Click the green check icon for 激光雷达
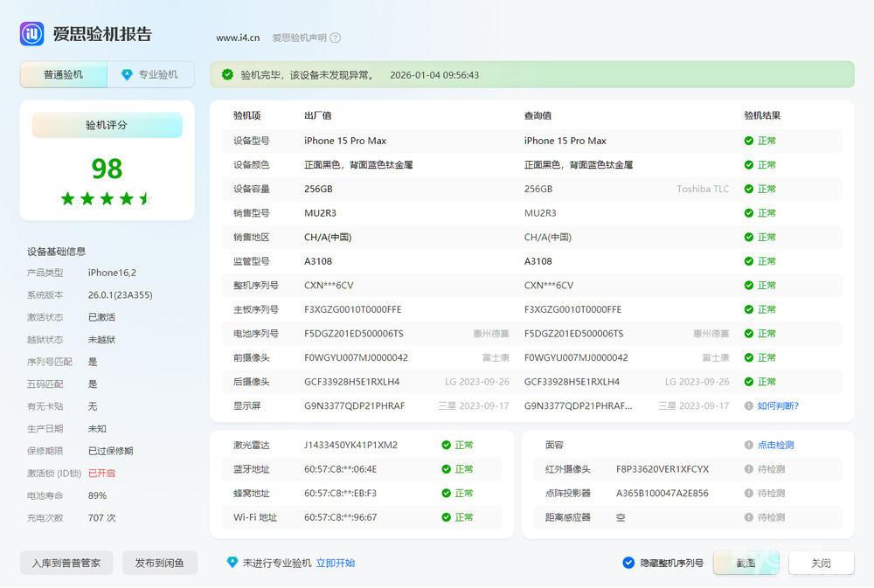Viewport: 874px width, 588px height. pos(447,445)
